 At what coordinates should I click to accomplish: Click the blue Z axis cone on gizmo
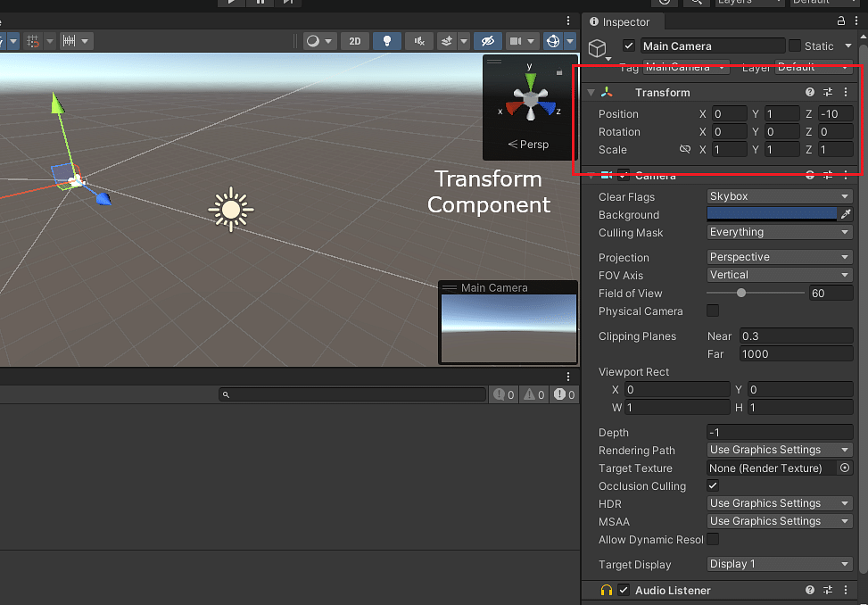(548, 107)
